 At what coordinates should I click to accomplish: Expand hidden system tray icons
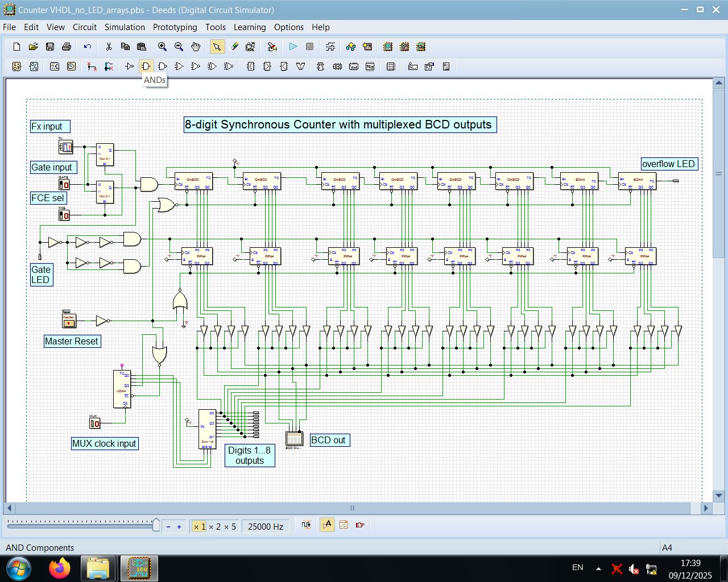(x=598, y=567)
